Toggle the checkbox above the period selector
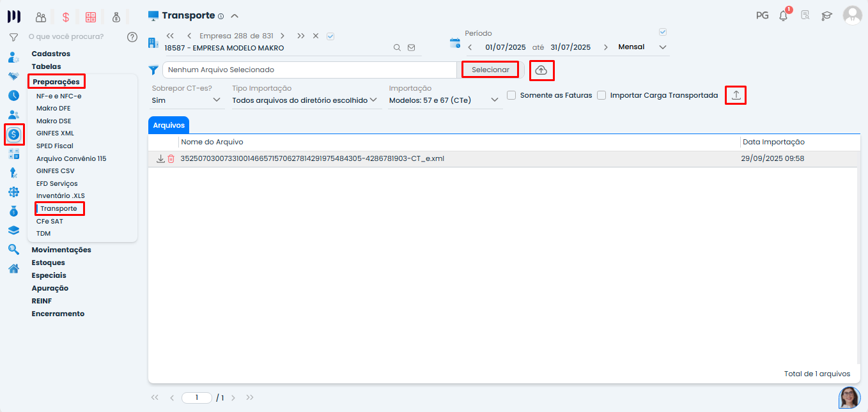 click(x=663, y=32)
